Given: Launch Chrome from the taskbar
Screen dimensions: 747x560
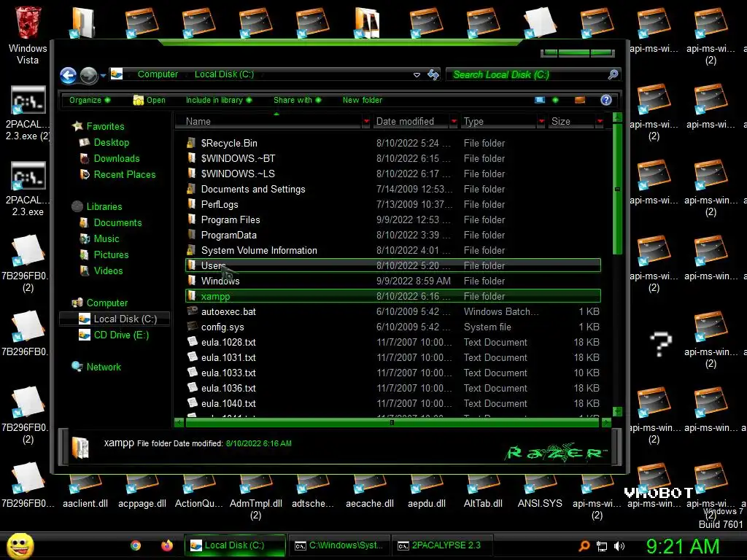Looking at the screenshot, I should [136, 545].
